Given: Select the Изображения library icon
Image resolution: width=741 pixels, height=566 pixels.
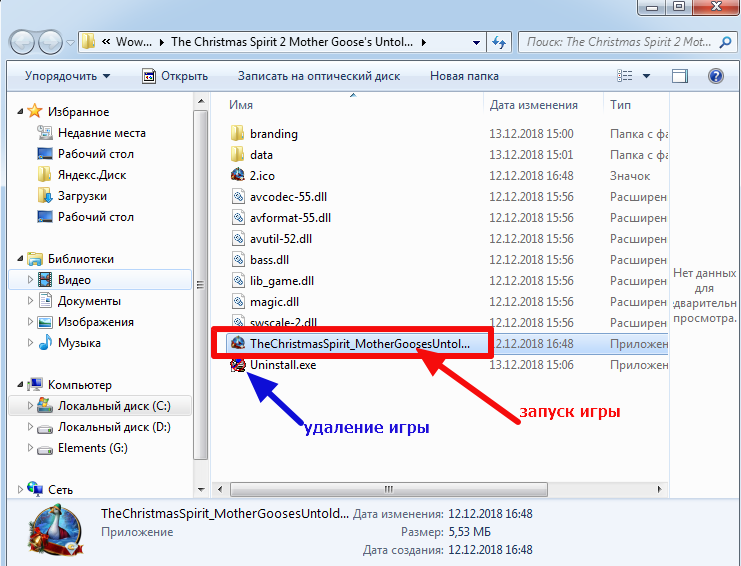Looking at the screenshot, I should (x=45, y=322).
